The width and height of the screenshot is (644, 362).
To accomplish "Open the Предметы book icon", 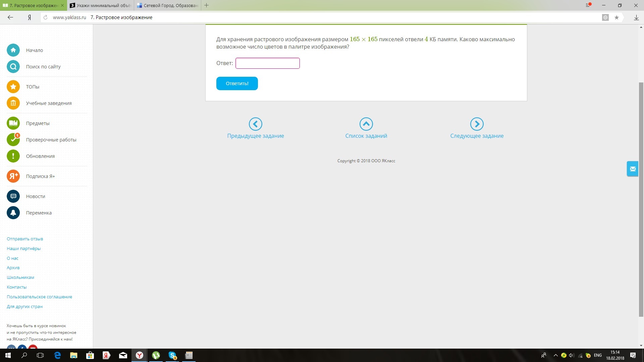I will tap(13, 123).
